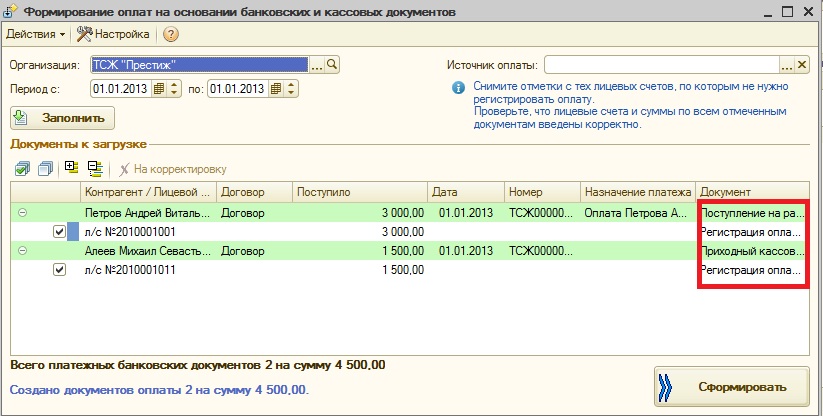Toggle checkbox for л/с №2010001001
This screenshot has height=416, width=823.
pos(59,232)
